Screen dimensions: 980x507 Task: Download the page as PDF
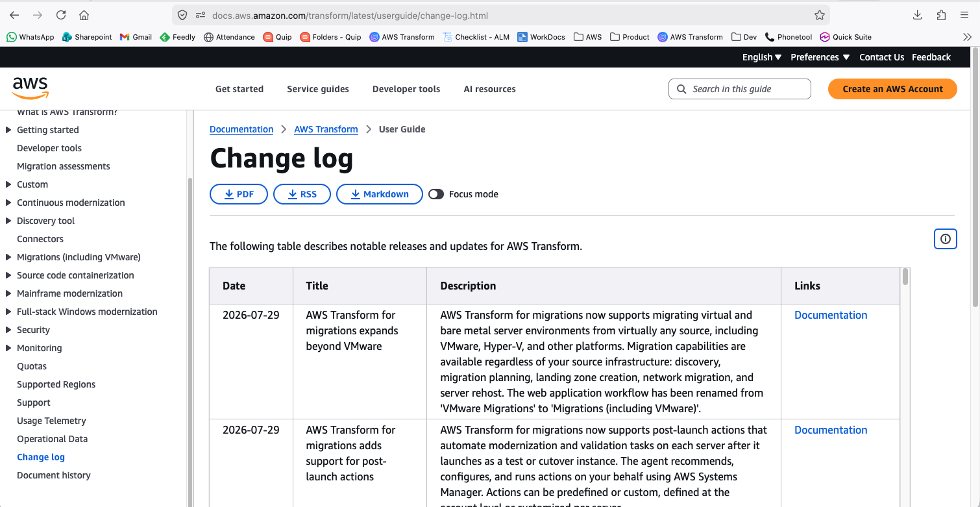[x=239, y=194]
